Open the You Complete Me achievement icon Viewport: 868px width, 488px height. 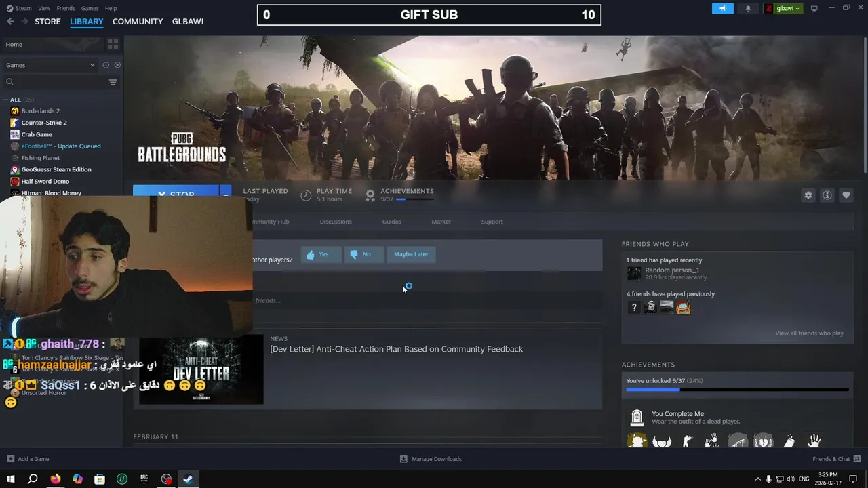637,418
